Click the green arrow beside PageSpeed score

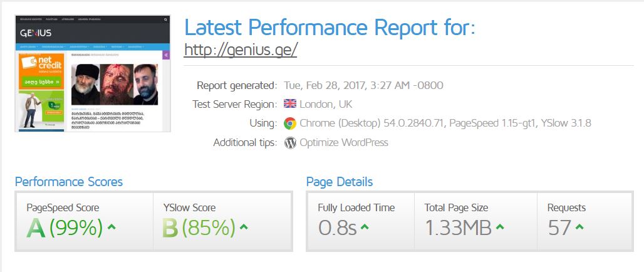(112, 227)
